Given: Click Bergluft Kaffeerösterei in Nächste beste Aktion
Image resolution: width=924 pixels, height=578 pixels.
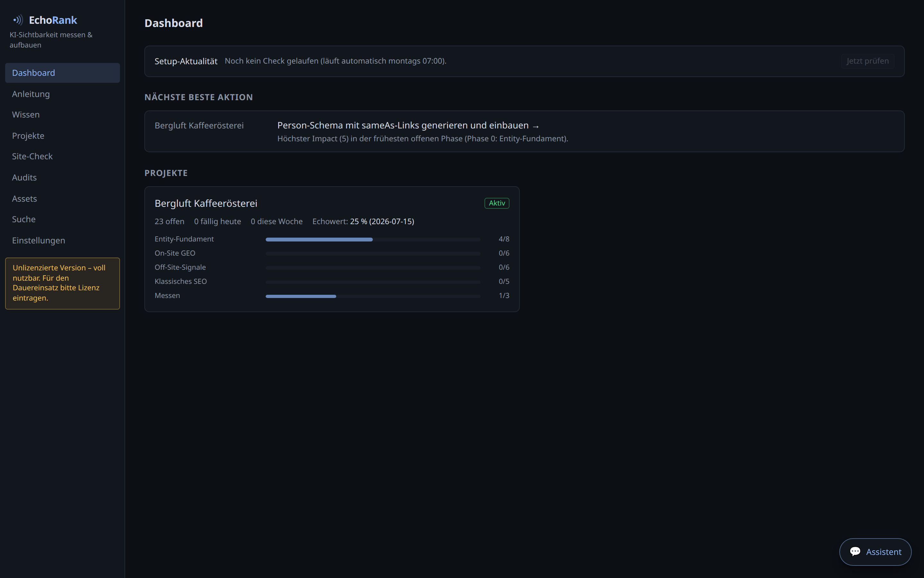Looking at the screenshot, I should (199, 125).
